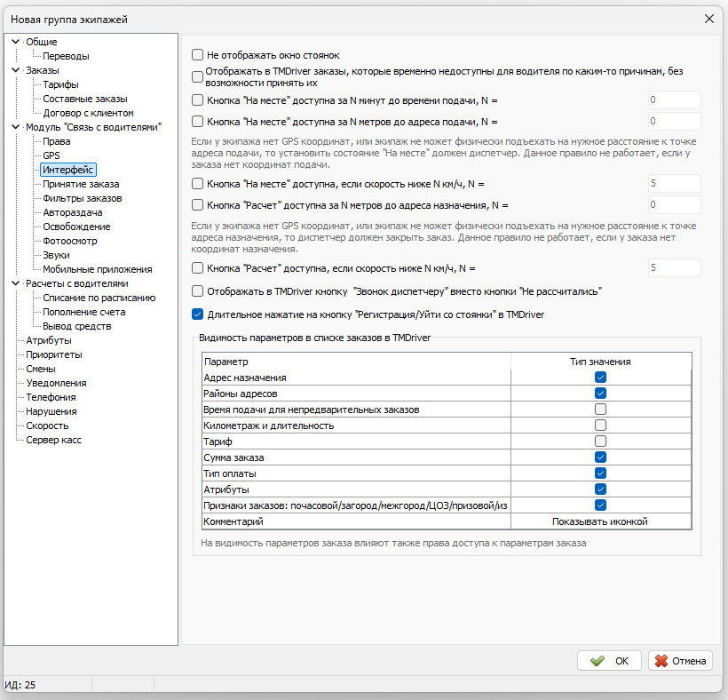Open Фильтры заказов settings

83,198
